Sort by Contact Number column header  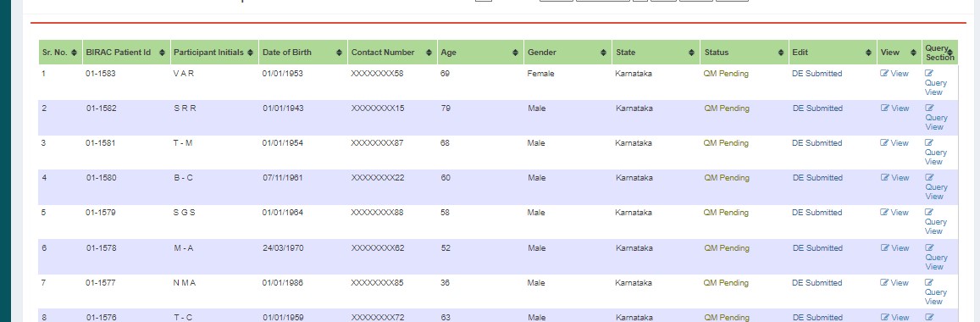pos(392,53)
